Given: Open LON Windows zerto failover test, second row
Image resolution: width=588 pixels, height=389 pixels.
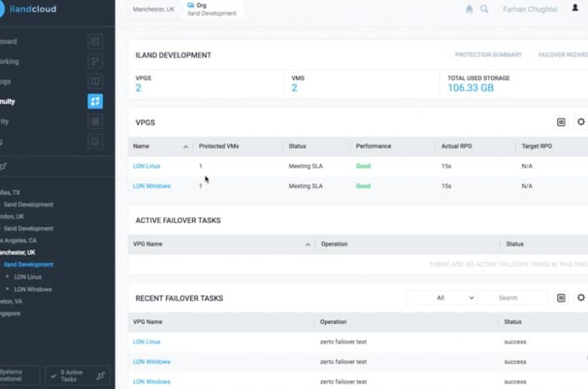Looking at the screenshot, I should tap(152, 362).
